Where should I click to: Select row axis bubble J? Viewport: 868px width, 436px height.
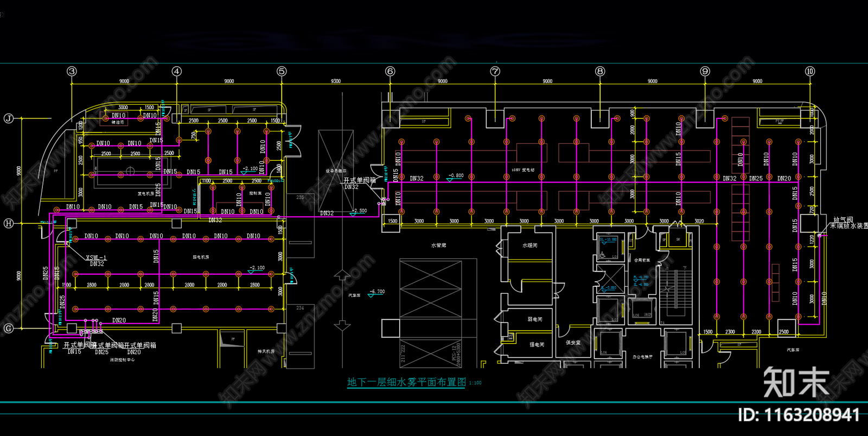coord(9,118)
